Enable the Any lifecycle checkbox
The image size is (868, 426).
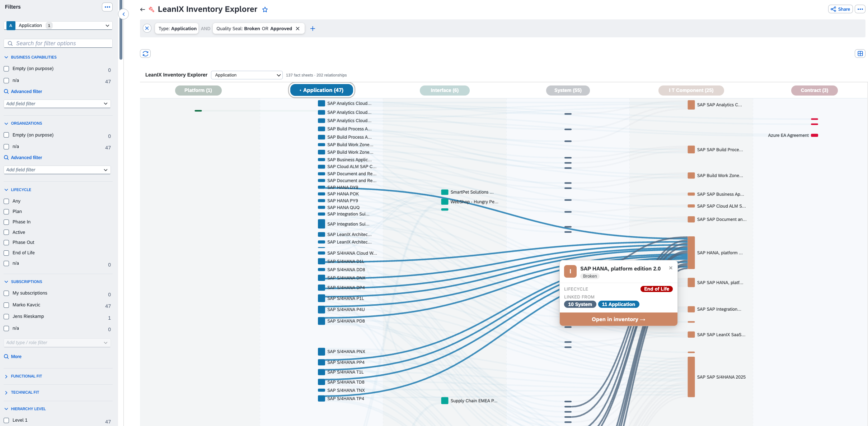point(6,201)
